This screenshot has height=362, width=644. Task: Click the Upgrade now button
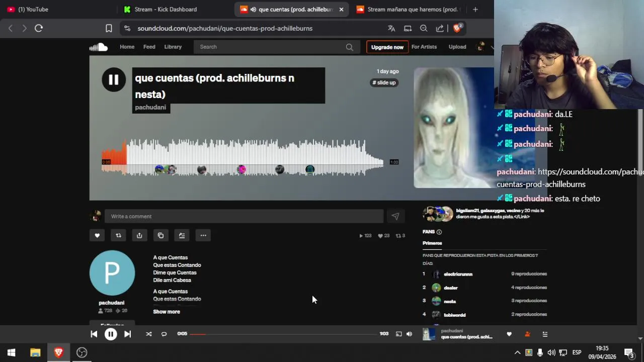pos(387,47)
